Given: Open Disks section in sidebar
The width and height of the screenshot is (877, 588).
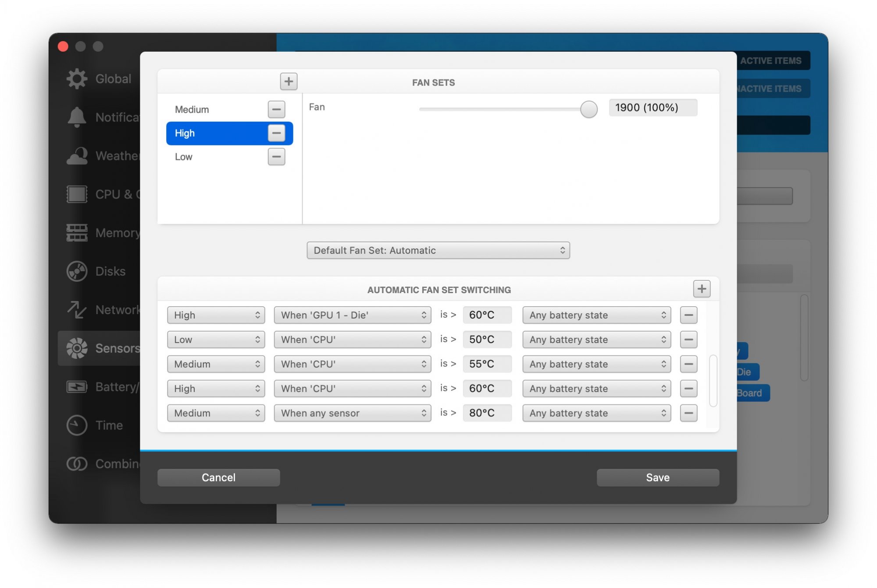Looking at the screenshot, I should pyautogui.click(x=99, y=271).
